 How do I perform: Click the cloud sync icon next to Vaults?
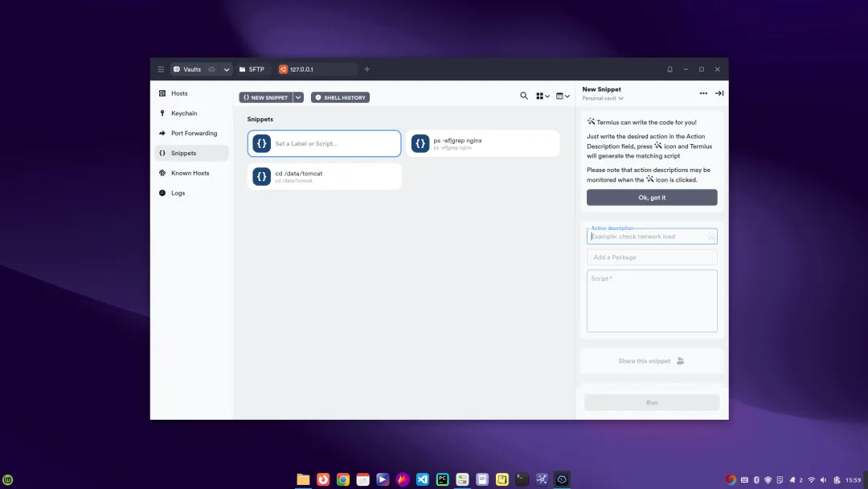(x=211, y=69)
